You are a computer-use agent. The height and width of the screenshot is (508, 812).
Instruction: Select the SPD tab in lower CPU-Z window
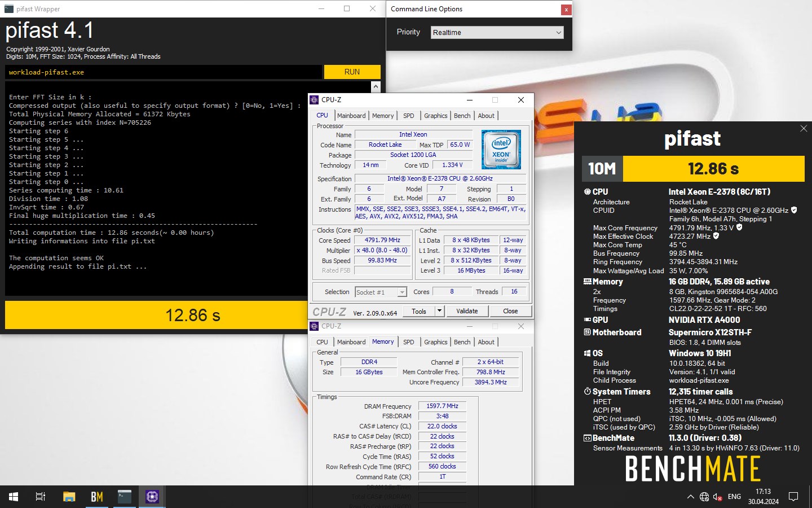[x=409, y=342]
